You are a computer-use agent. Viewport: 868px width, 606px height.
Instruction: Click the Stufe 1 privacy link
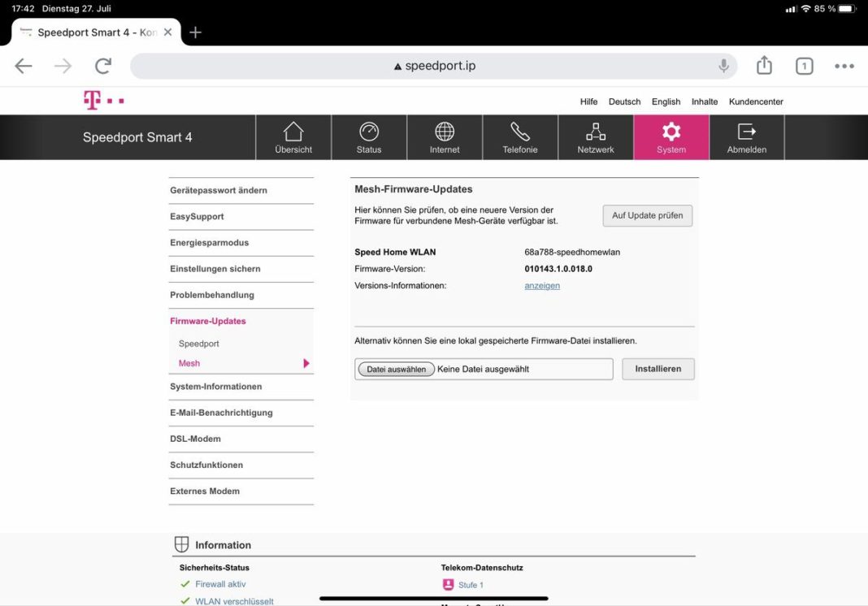[x=471, y=585]
